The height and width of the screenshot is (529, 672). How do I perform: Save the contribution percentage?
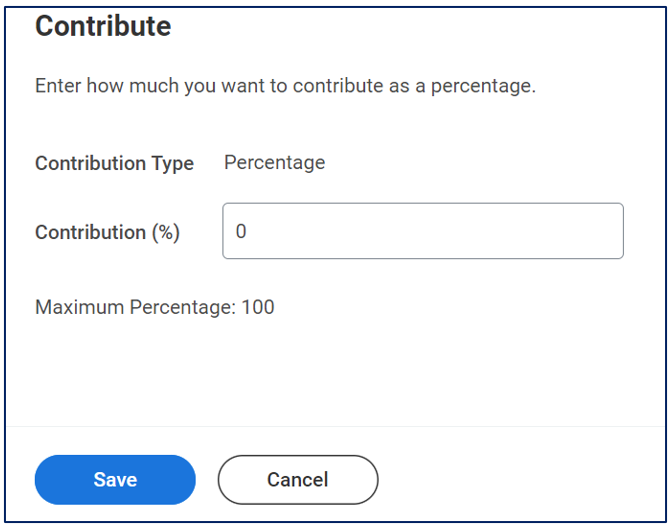(x=115, y=480)
